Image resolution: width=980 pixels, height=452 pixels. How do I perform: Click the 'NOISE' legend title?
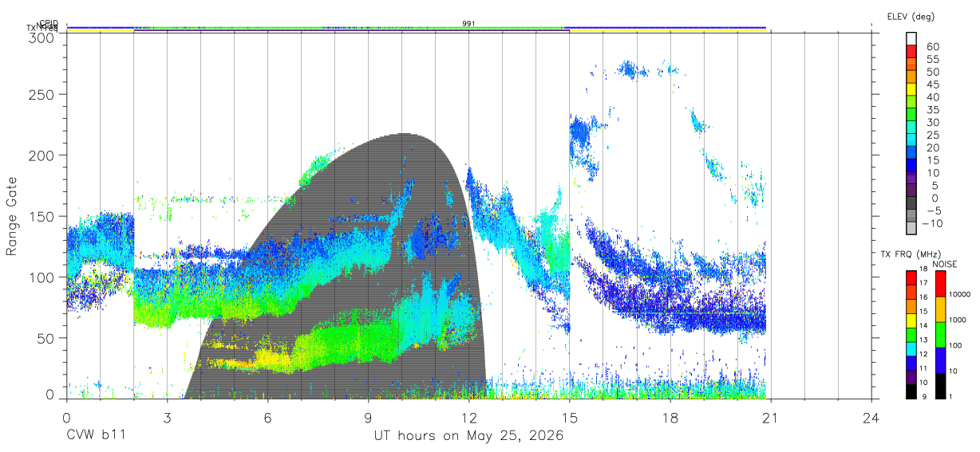(x=944, y=264)
